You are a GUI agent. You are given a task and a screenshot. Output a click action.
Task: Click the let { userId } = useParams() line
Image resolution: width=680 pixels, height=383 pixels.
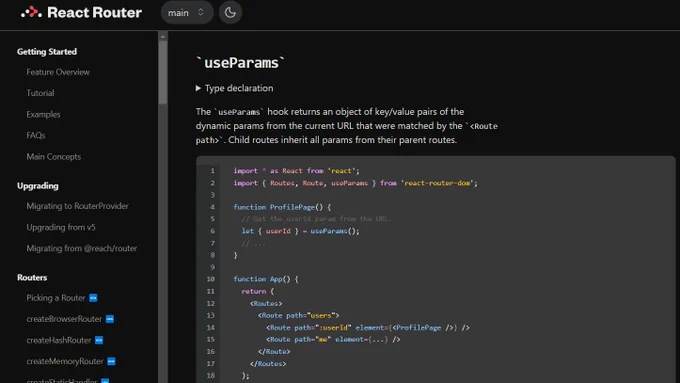click(301, 231)
